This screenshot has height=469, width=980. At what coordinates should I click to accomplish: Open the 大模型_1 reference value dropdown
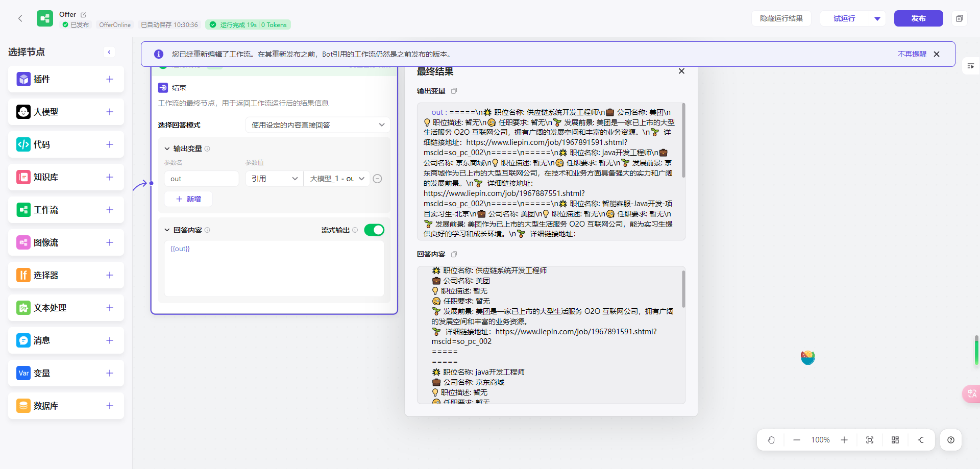[x=337, y=179]
